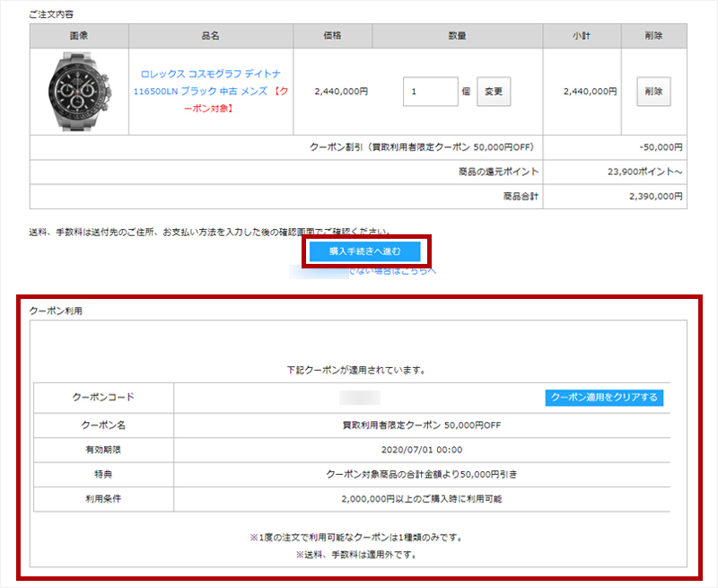Click the Rolex Daytona watch thumbnail

(79, 92)
